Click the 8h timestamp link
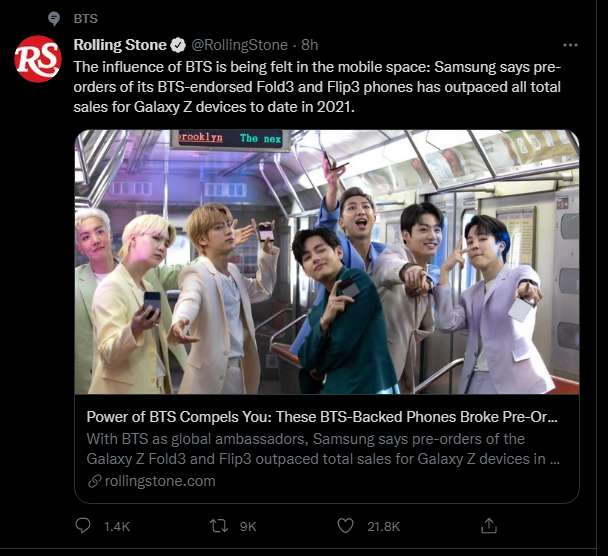 (309, 45)
